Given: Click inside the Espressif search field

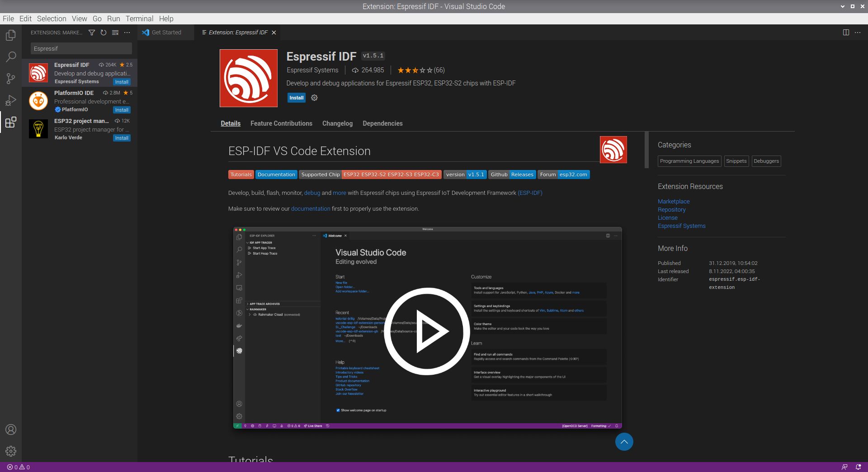Looking at the screenshot, I should click(81, 48).
